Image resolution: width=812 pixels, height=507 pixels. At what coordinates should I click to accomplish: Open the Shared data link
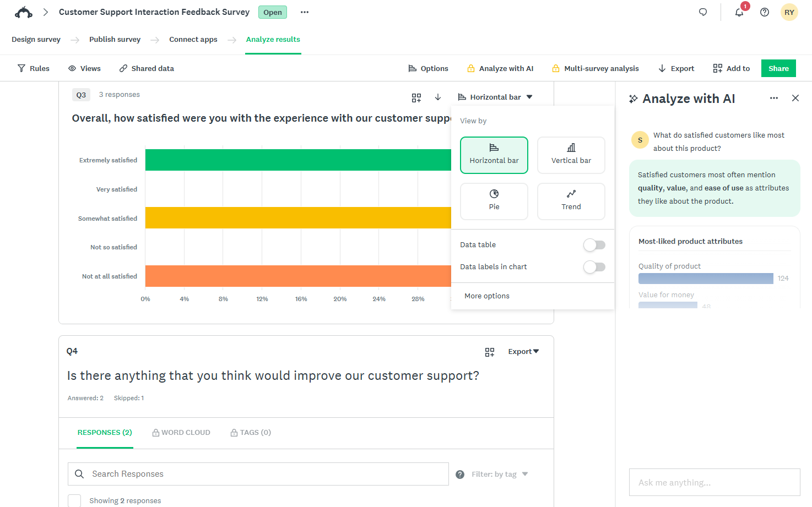(x=147, y=68)
